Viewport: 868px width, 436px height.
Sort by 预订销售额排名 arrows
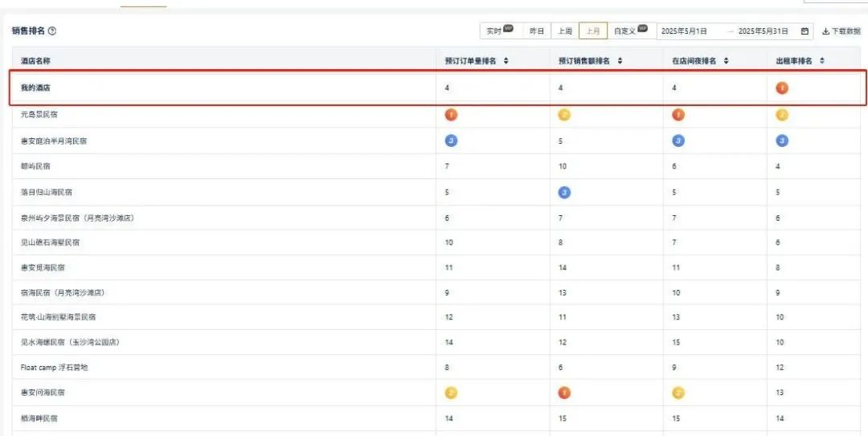coord(619,61)
